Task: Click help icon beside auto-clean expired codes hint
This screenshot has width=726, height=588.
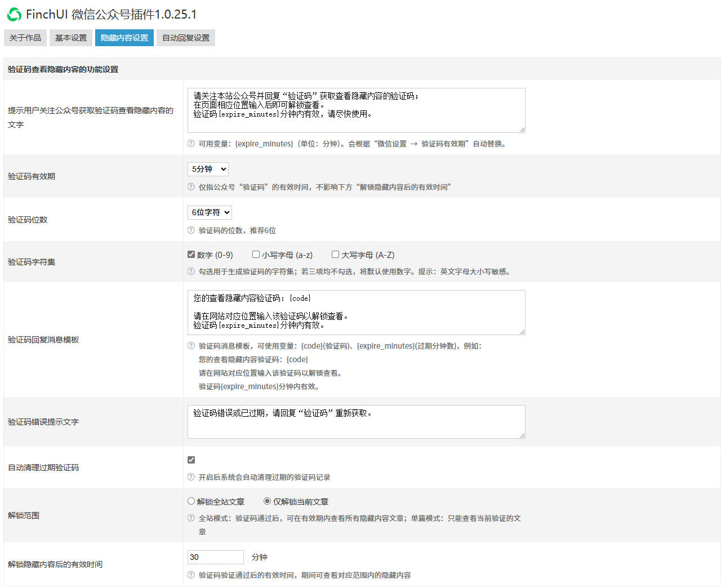Action: coord(191,477)
